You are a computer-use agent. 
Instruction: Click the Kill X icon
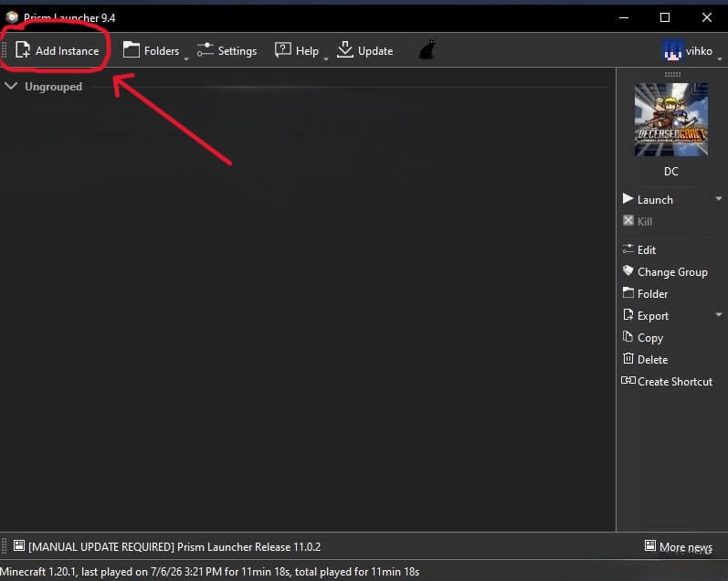[628, 220]
